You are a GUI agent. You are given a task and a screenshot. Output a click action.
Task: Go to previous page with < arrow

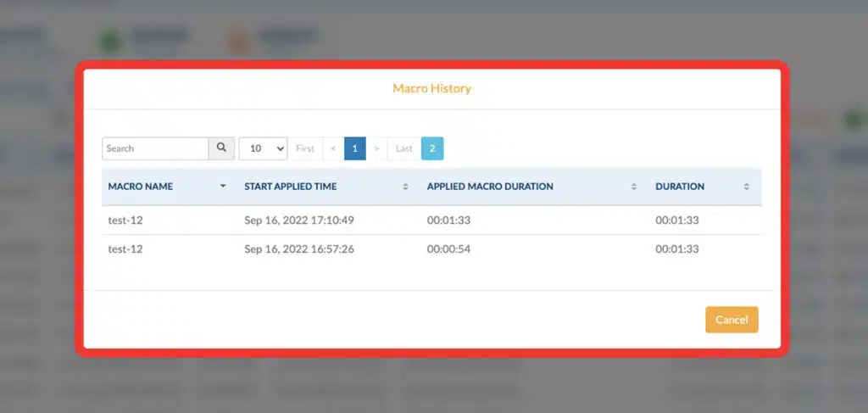[333, 148]
